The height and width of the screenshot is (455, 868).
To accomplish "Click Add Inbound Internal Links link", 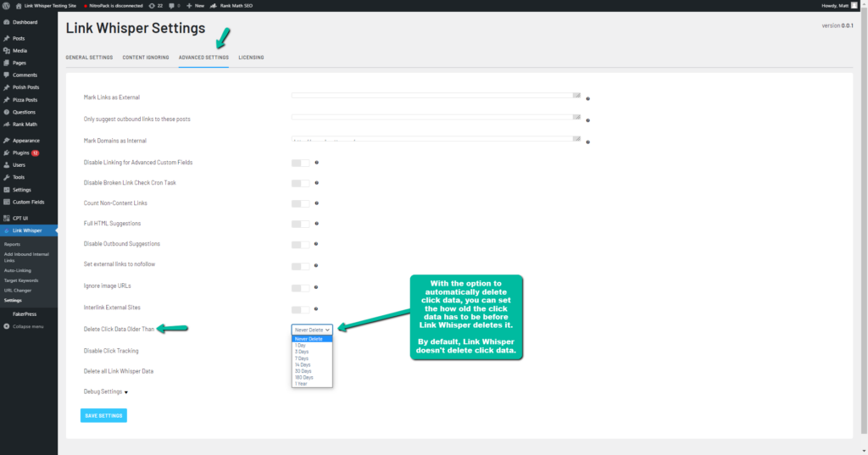I will (x=26, y=258).
